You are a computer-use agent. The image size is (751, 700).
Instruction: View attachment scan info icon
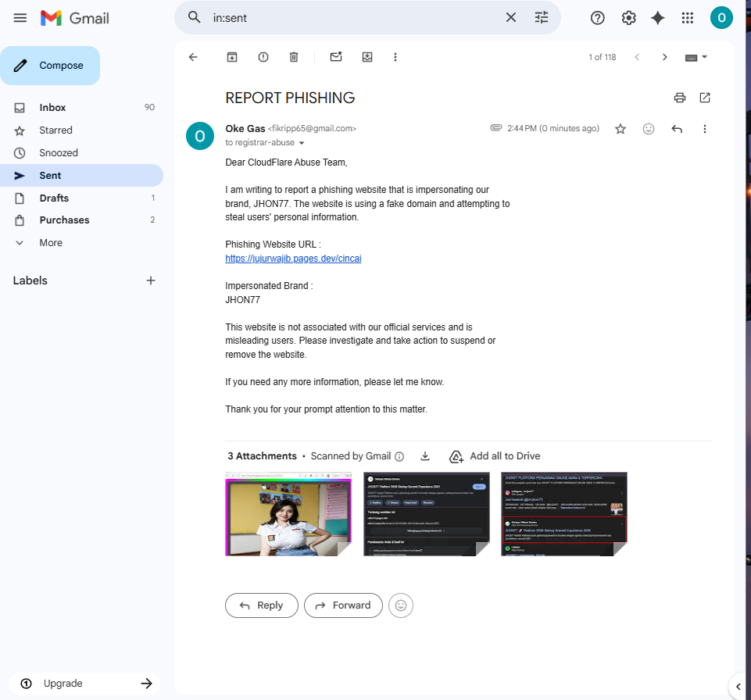click(399, 457)
